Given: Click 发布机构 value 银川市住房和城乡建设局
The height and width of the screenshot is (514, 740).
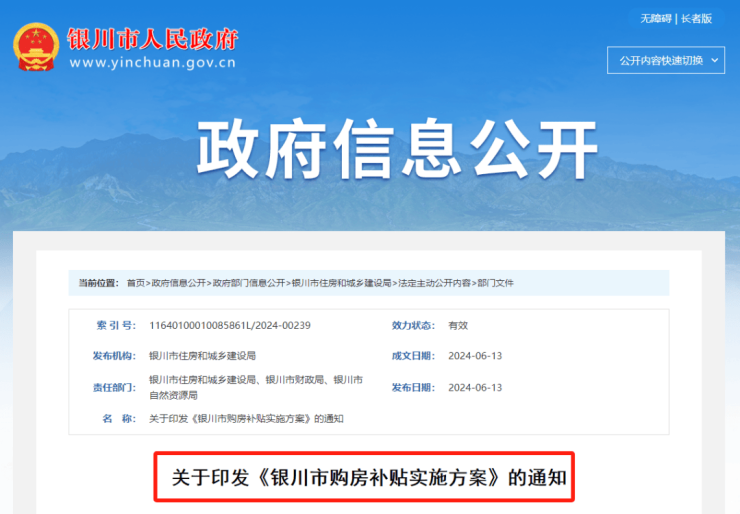Looking at the screenshot, I should (202, 355).
